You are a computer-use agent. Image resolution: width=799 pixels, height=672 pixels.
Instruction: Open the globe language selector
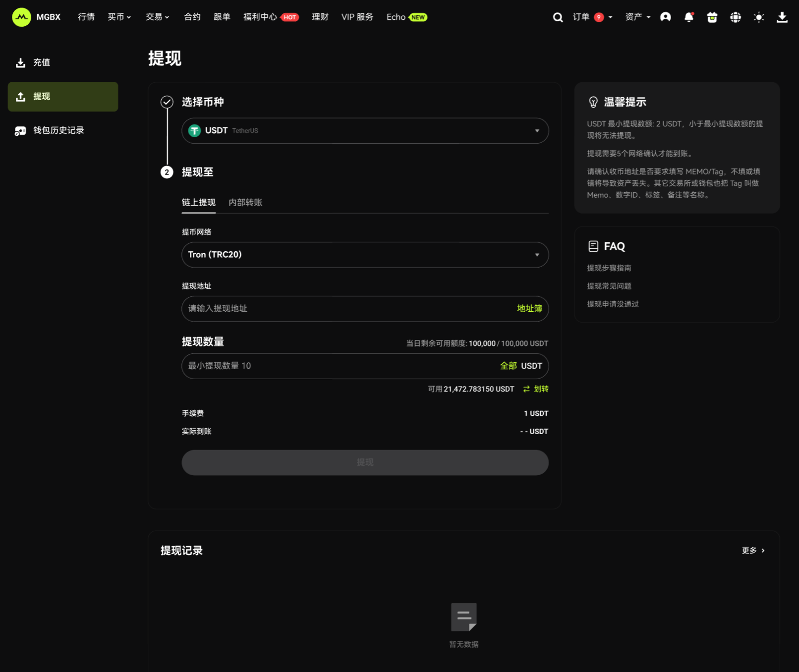735,17
